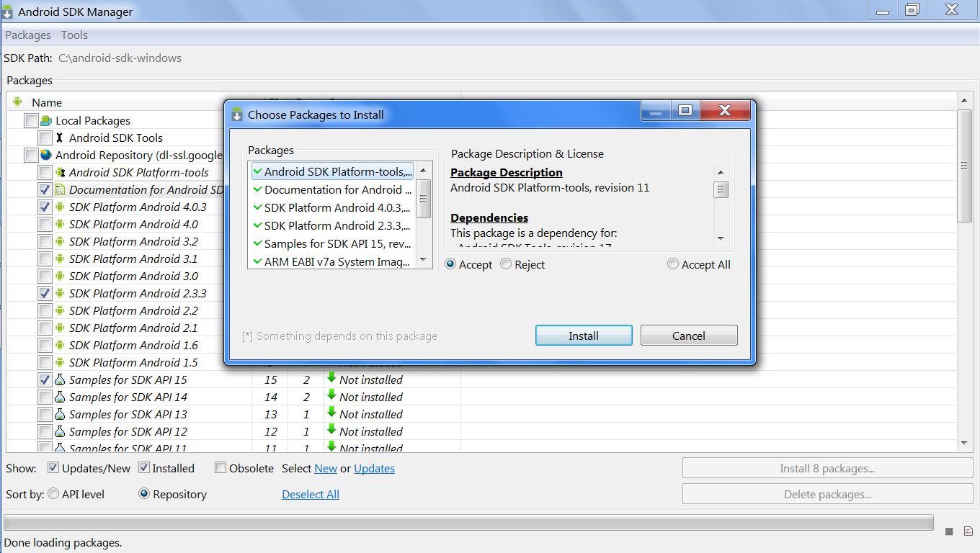
Task: Click the Delete packages button
Action: [x=827, y=494]
